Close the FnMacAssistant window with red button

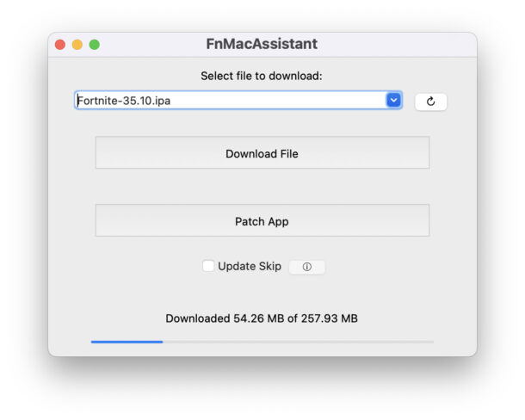[60, 45]
